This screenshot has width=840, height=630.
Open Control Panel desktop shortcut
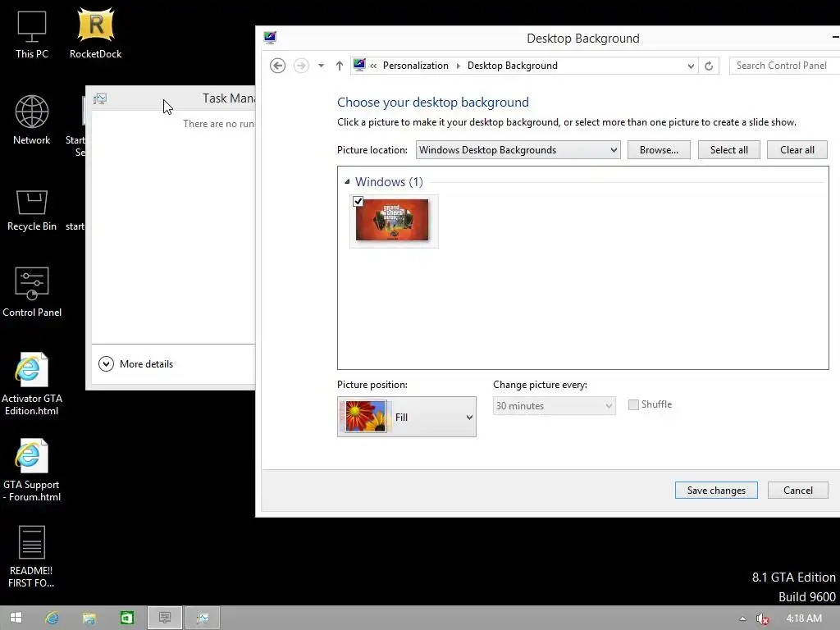point(32,292)
